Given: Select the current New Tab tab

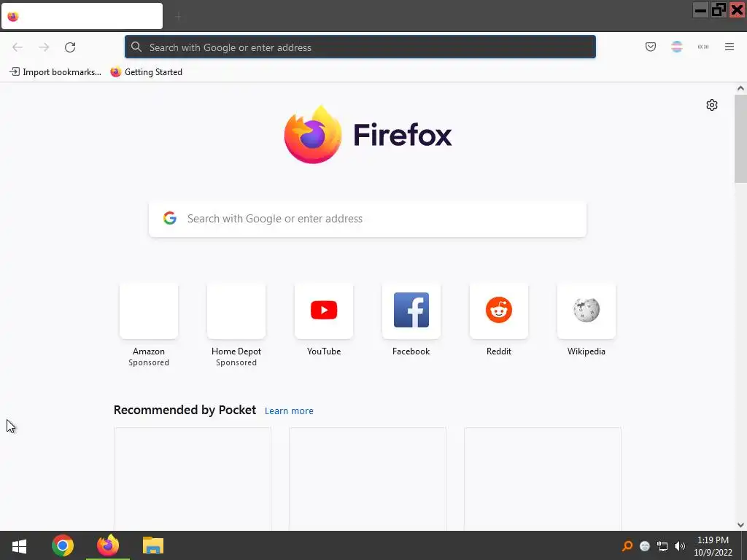Looking at the screenshot, I should (x=82, y=16).
